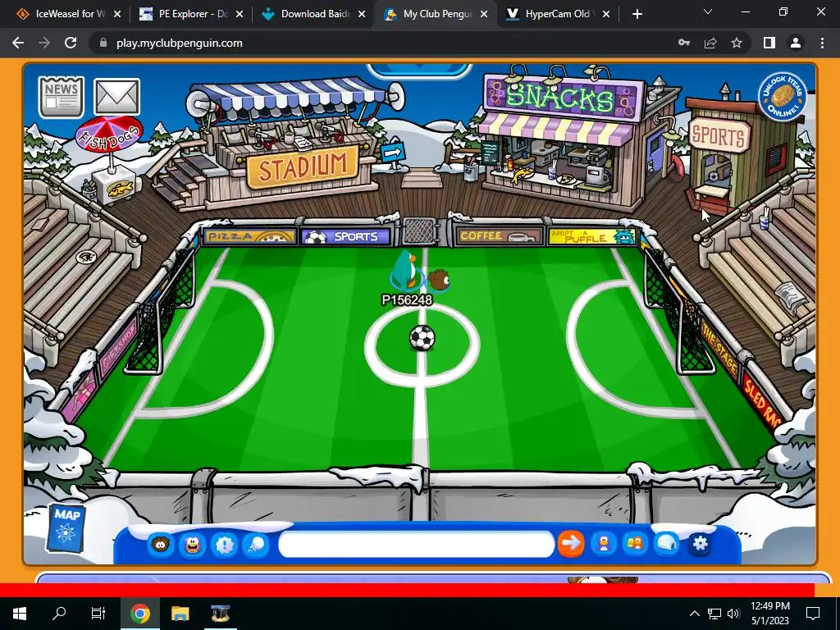Open the News newspaper icon

point(61,97)
